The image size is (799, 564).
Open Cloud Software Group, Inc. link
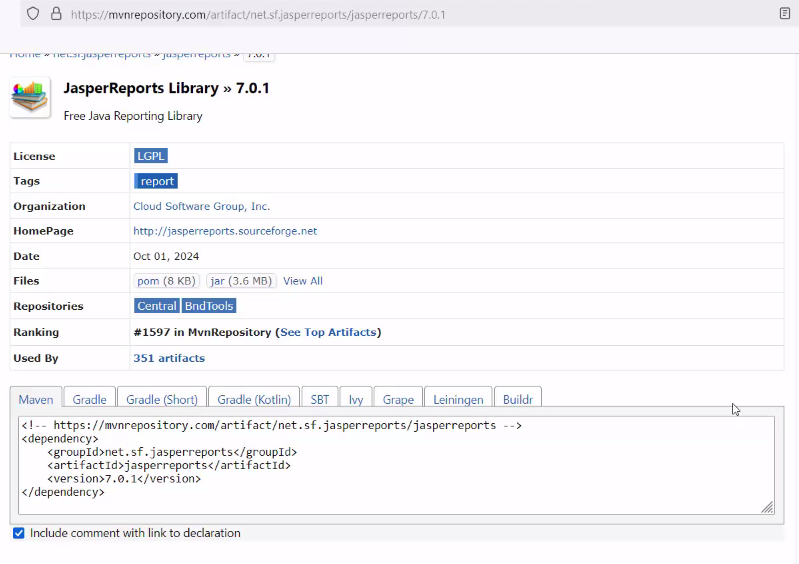(x=201, y=206)
